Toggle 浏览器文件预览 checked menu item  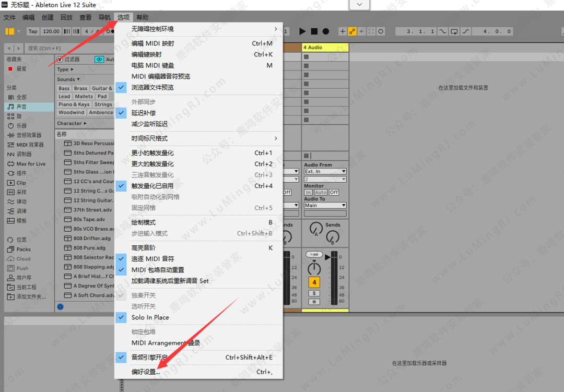click(198, 87)
